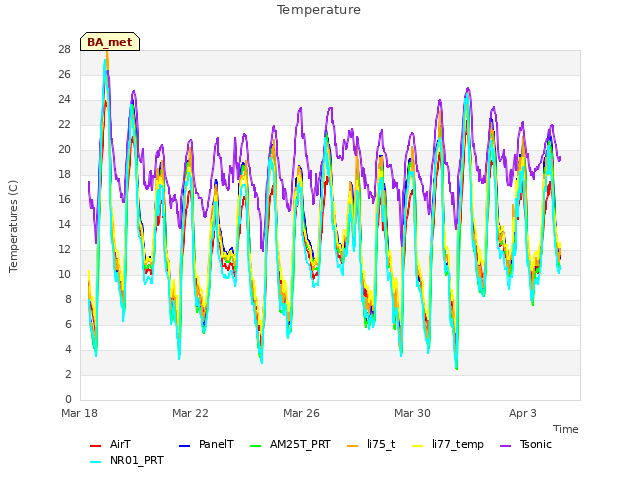Click the Mar 22 x-axis tick label
The height and width of the screenshot is (480, 640).
(190, 413)
